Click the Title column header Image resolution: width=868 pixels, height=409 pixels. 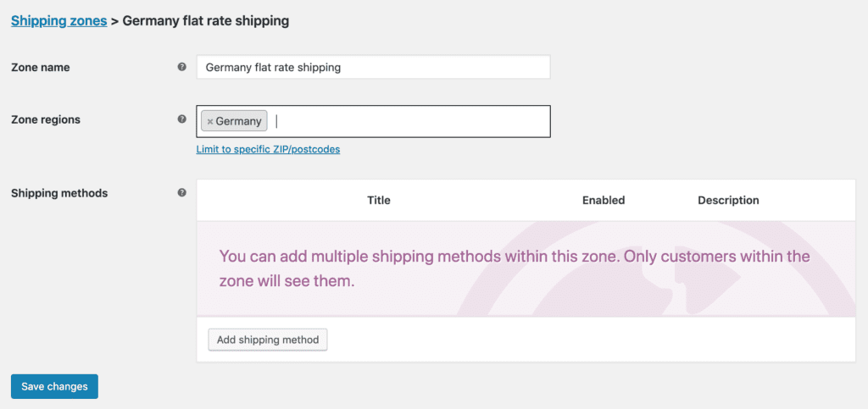(379, 200)
